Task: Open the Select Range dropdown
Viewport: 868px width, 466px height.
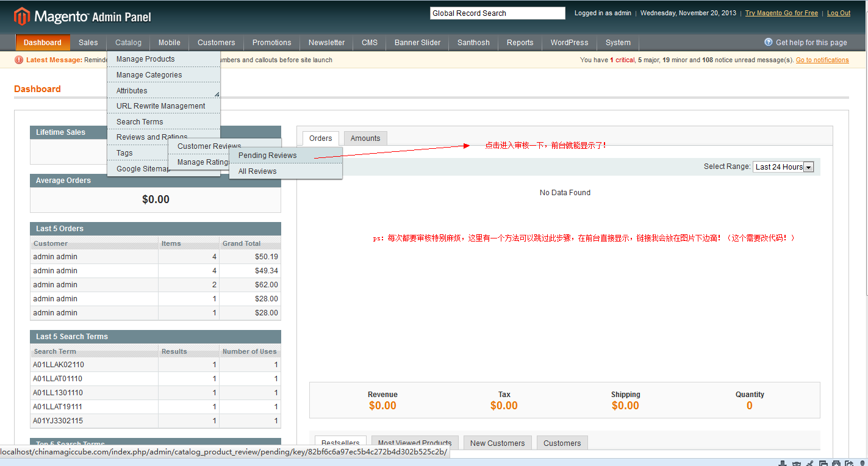Action: coord(784,167)
